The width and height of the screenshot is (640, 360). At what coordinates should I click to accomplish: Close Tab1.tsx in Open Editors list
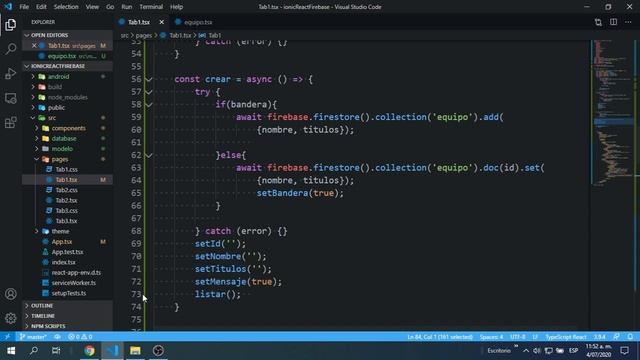[x=34, y=46]
